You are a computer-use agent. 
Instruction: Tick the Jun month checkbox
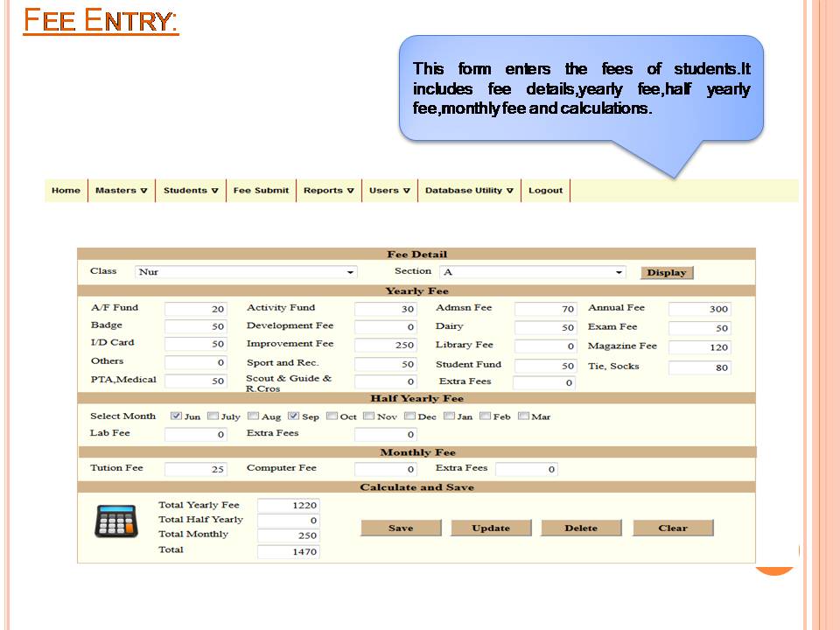176,416
